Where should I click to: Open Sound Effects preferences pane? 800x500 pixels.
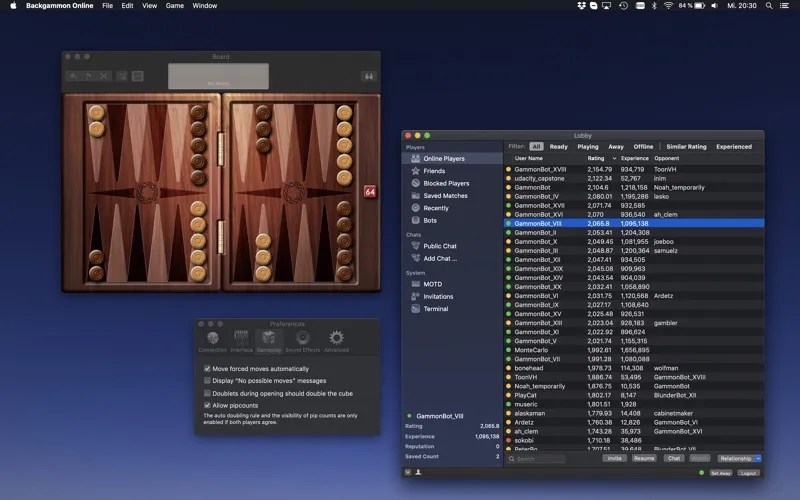point(303,341)
